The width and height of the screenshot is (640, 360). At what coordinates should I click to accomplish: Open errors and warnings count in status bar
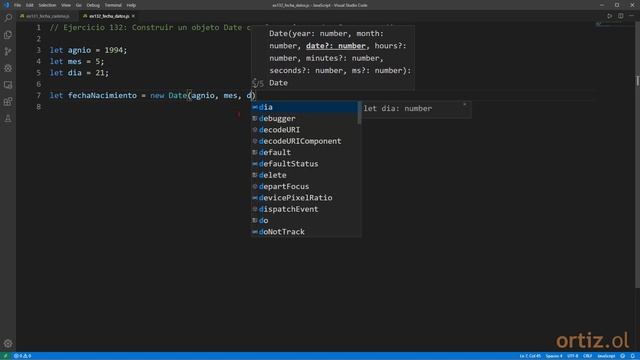coord(23,356)
